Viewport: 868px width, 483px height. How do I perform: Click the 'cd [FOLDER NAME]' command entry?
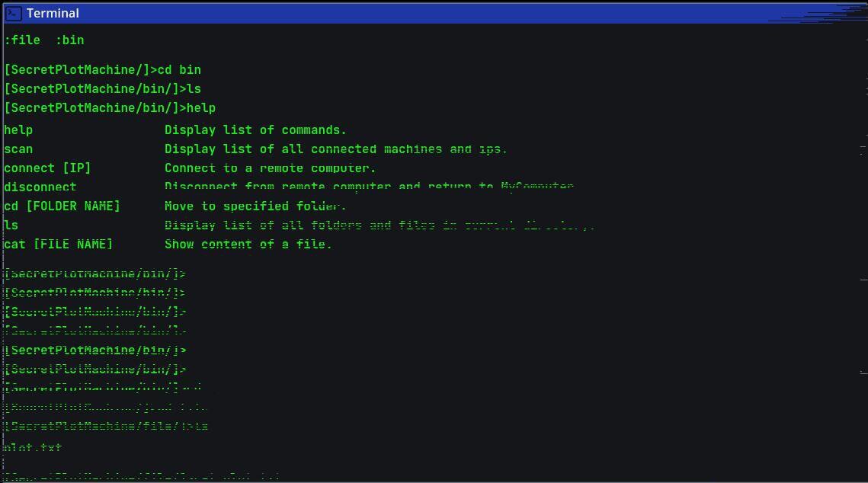62,206
